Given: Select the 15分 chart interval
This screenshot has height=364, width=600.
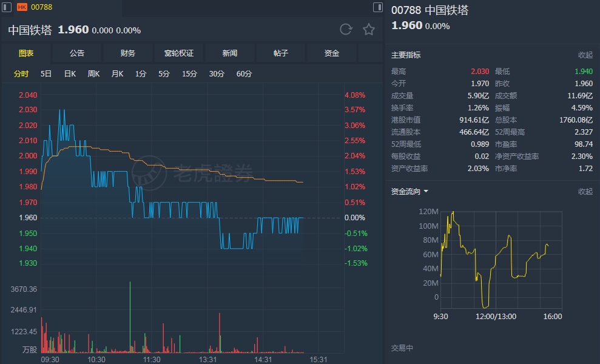Looking at the screenshot, I should pyautogui.click(x=189, y=74).
